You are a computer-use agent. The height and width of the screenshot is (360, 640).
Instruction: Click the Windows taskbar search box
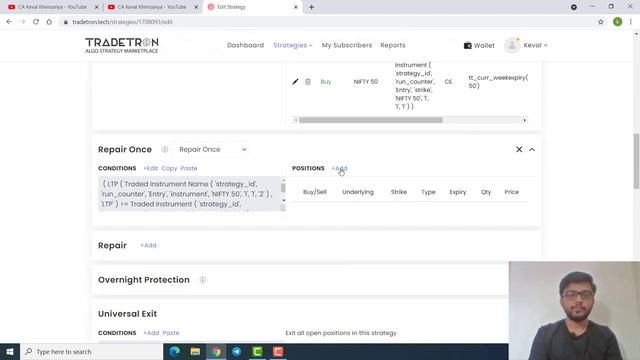[x=91, y=351]
